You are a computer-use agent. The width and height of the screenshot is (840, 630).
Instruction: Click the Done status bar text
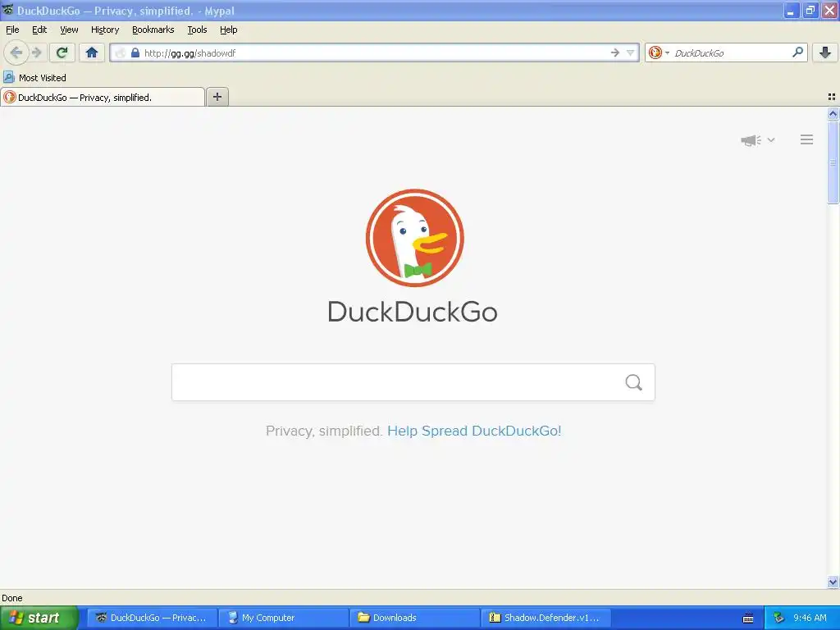point(12,598)
